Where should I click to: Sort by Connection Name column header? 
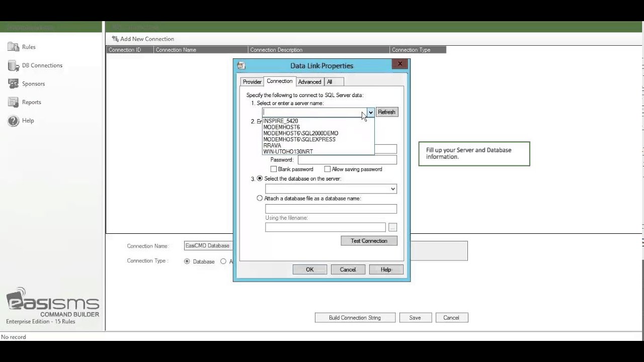[x=201, y=50]
